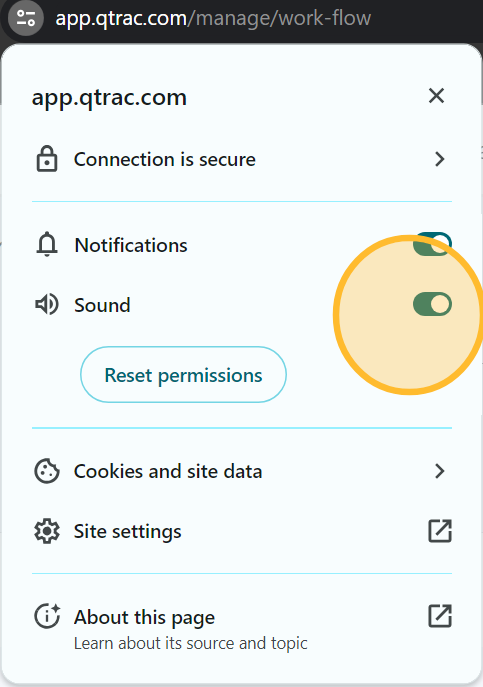Click the URL text in the address bar
483x687 pixels.
coord(213,18)
